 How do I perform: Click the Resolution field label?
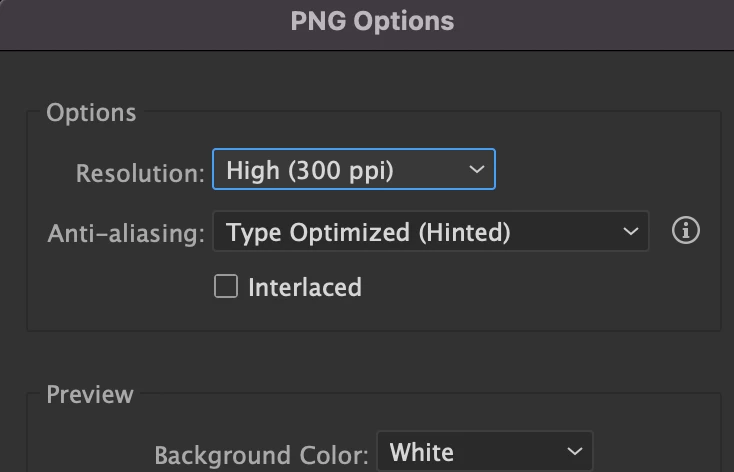140,172
